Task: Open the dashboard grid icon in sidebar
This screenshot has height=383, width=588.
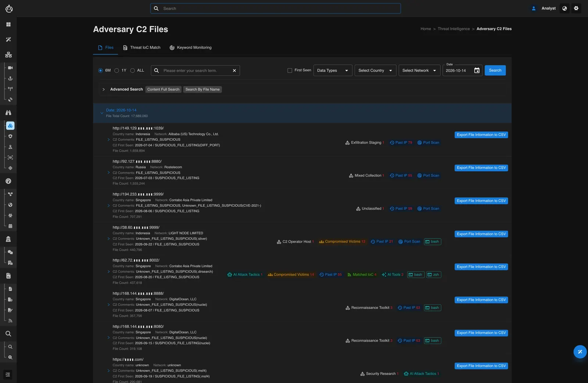Action: 8,24
